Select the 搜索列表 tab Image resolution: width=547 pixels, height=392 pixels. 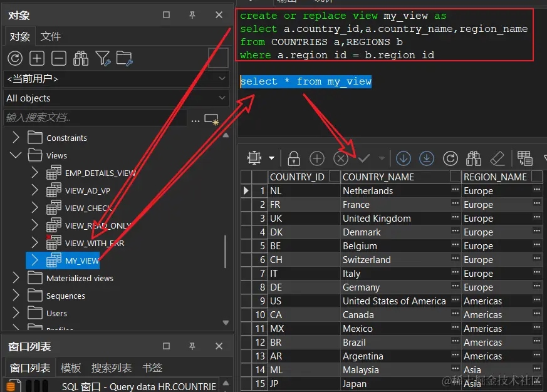[112, 368]
